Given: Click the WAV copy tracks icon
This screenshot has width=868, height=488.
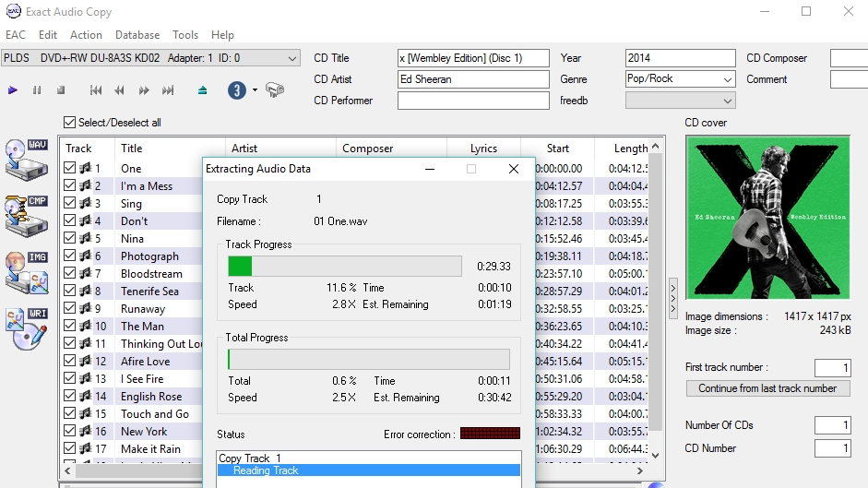Looking at the screenshot, I should pyautogui.click(x=27, y=161).
